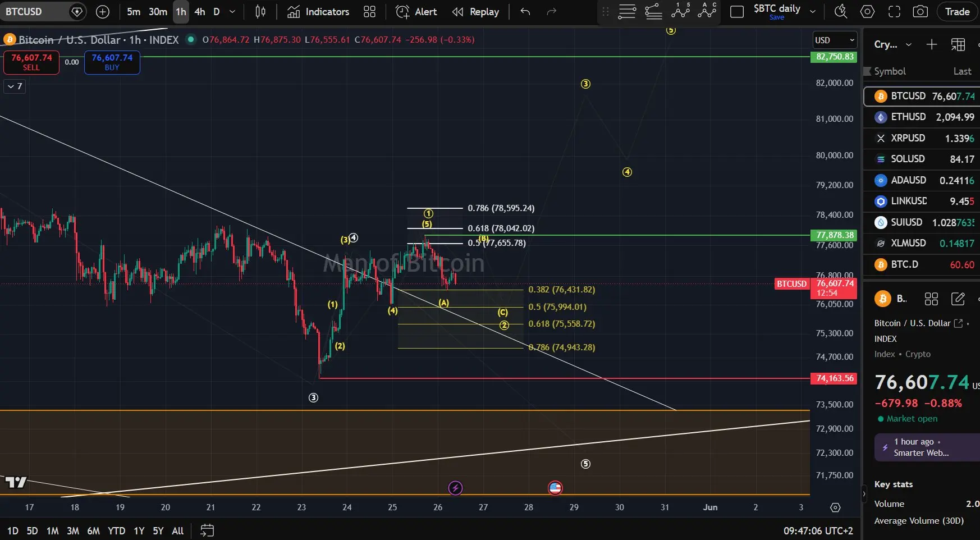980x540 pixels.
Task: Switch to the 5m timeframe
Action: 134,12
